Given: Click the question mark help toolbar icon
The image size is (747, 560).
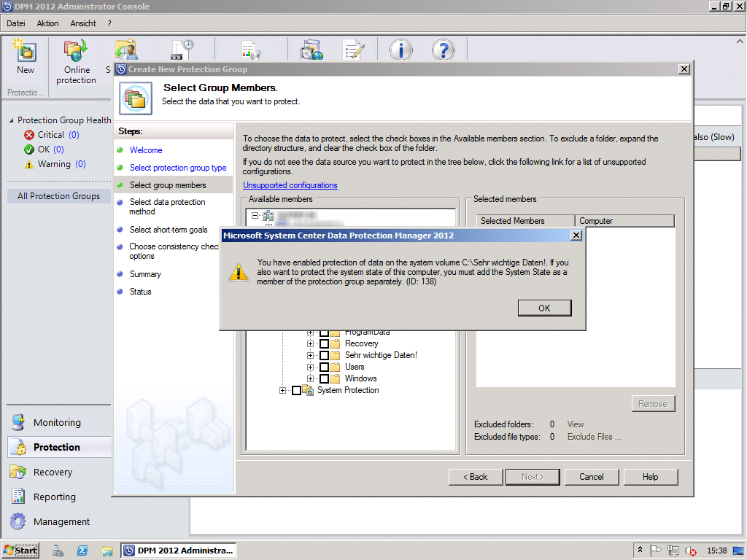Looking at the screenshot, I should click(443, 50).
